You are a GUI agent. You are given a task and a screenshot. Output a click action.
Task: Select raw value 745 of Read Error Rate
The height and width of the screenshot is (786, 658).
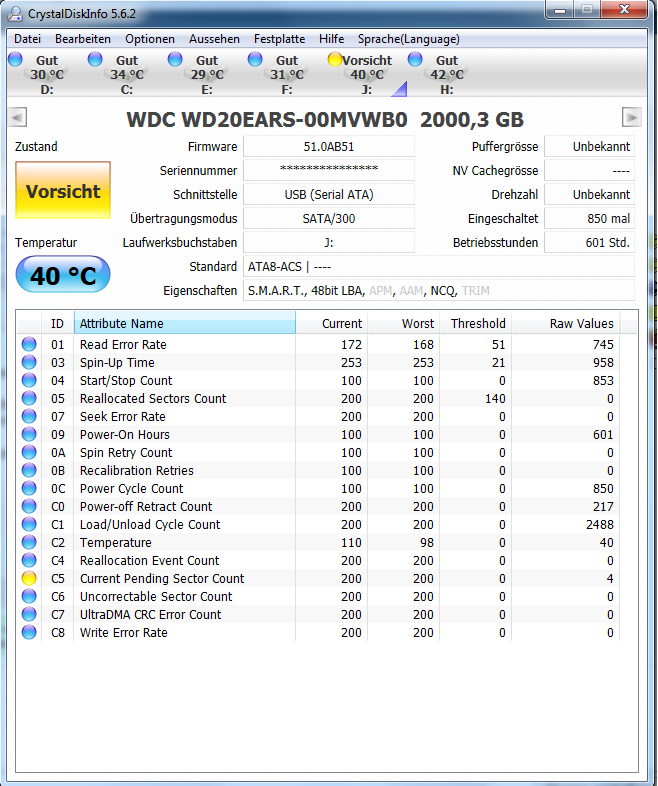pyautogui.click(x=603, y=344)
